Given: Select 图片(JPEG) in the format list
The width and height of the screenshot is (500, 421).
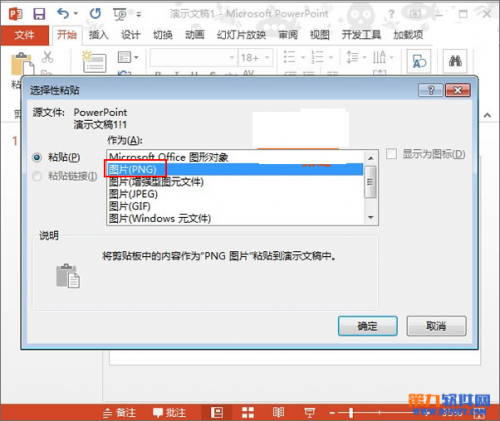Looking at the screenshot, I should pos(235,194).
